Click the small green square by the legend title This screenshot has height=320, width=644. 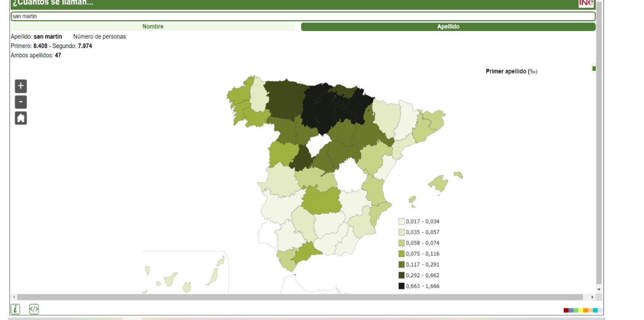[x=594, y=68]
